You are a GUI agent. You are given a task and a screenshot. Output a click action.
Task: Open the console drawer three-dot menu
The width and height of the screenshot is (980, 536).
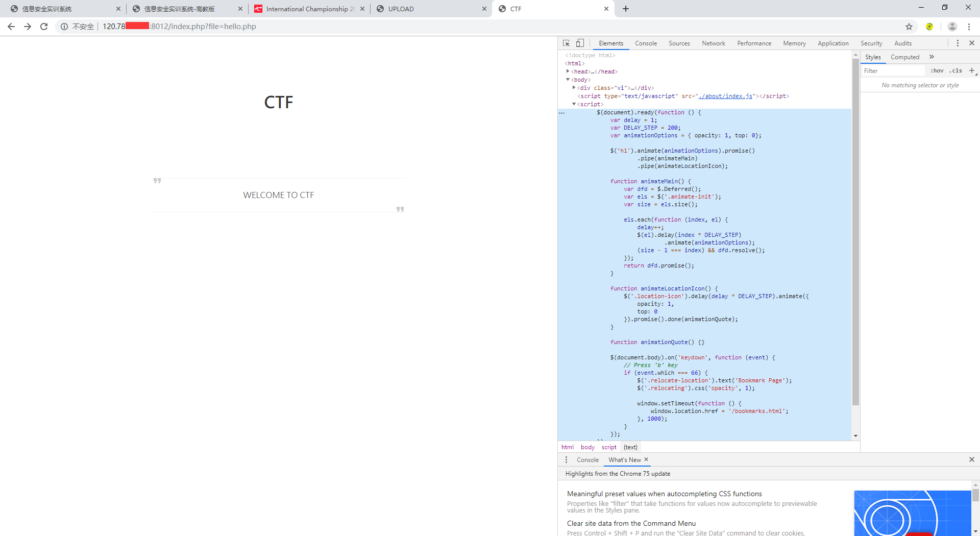coord(566,459)
